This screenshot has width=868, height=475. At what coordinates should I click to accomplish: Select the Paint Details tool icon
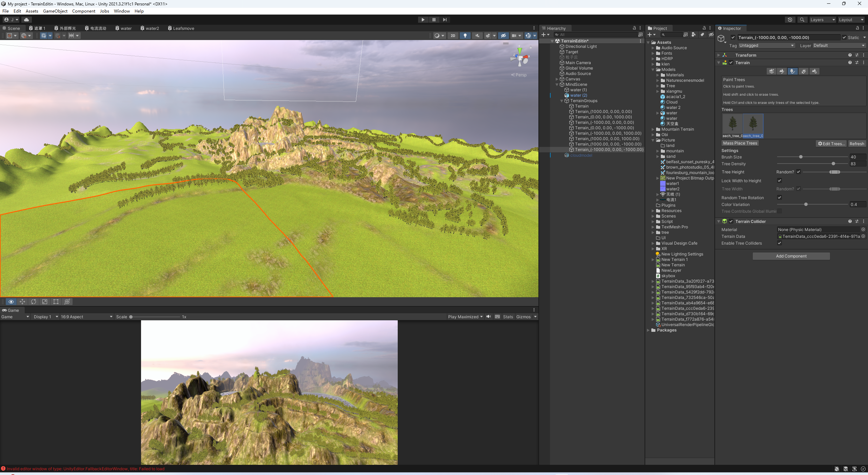803,71
